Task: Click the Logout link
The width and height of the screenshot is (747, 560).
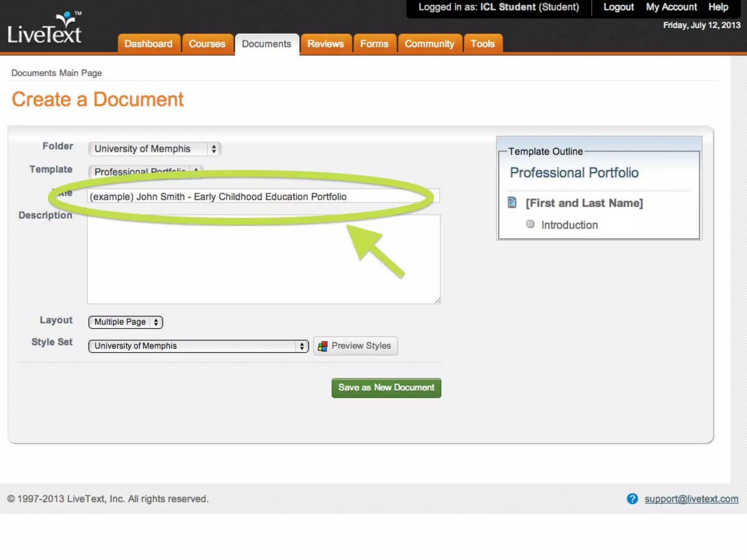Action: coord(619,7)
